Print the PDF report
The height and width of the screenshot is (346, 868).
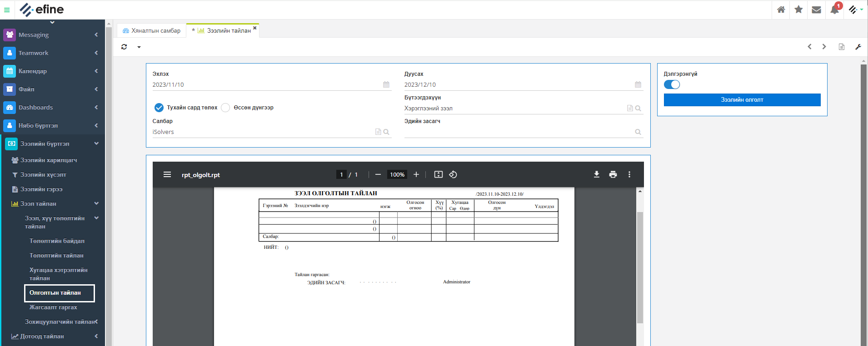[613, 174]
